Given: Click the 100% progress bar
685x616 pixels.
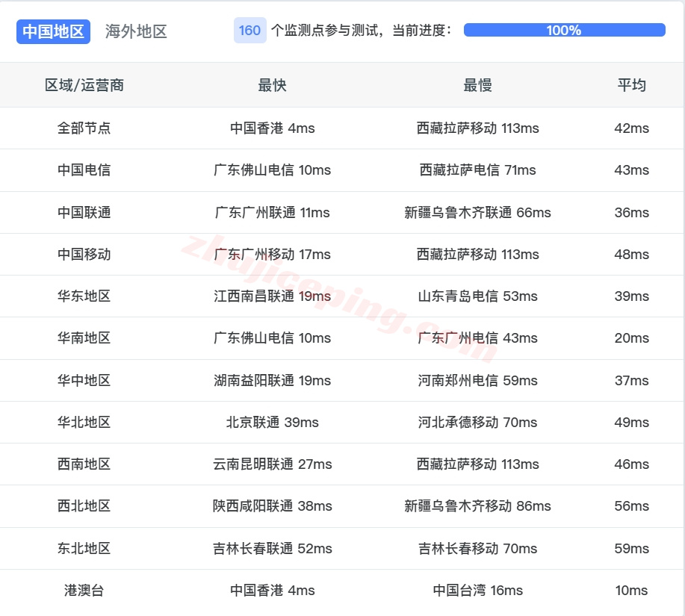Looking at the screenshot, I should (563, 31).
